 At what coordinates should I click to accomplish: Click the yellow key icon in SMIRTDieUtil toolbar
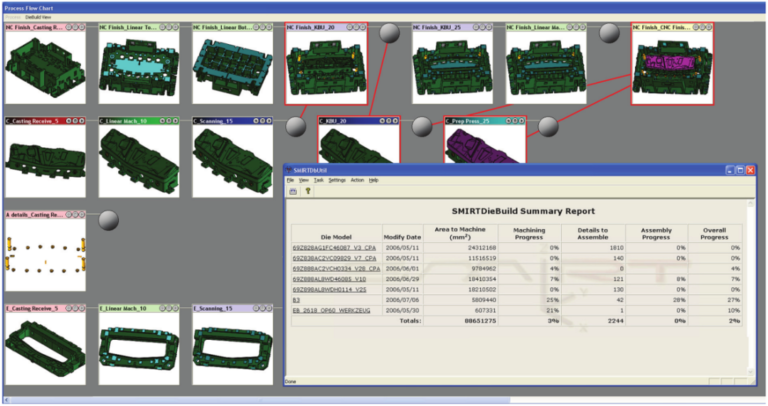coord(308,191)
